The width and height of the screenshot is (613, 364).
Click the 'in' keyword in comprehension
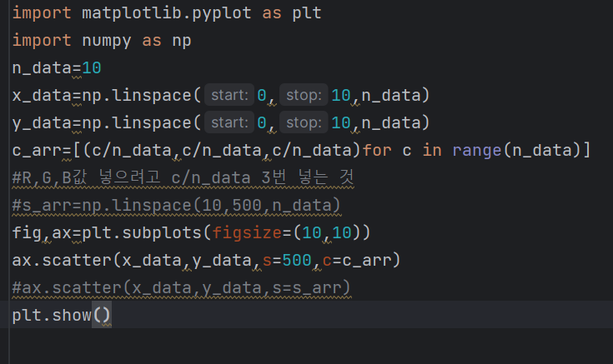(x=432, y=151)
